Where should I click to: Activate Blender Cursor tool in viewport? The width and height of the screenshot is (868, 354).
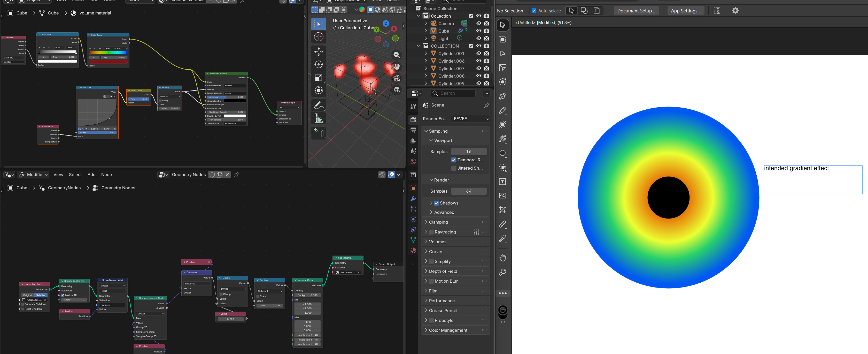tap(319, 37)
